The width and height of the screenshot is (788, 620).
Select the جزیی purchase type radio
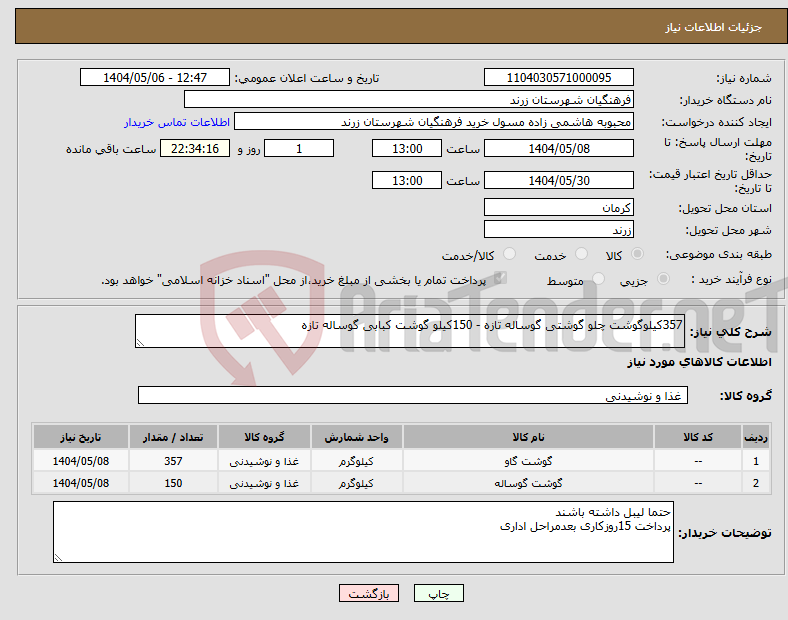click(x=663, y=279)
